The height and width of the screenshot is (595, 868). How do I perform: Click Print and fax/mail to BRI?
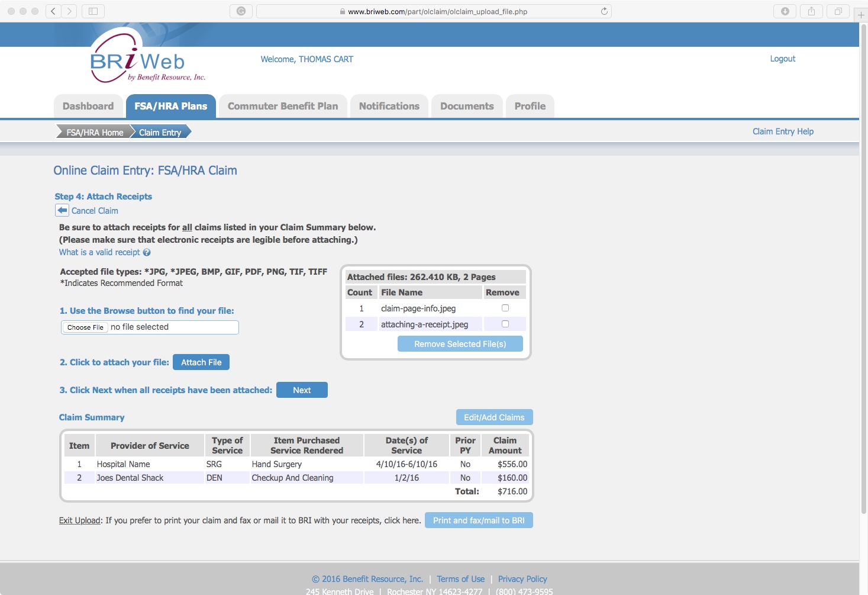click(479, 520)
